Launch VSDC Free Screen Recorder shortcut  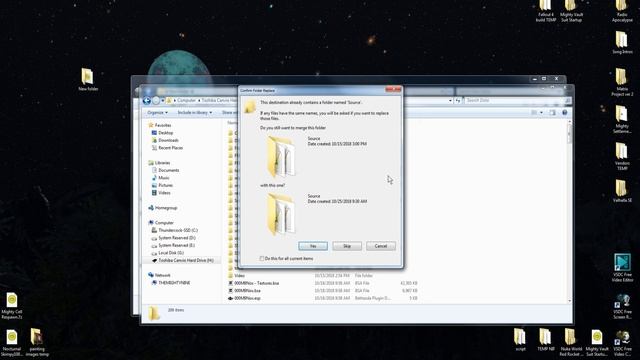click(622, 306)
